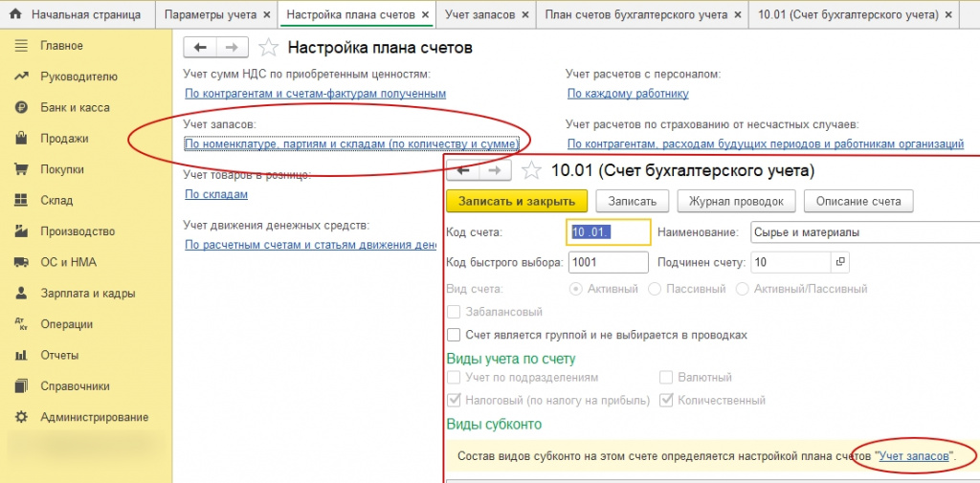Screen dimensions: 980x483
Task: Open the Операции Дт/Кт icon
Action: click(x=21, y=324)
